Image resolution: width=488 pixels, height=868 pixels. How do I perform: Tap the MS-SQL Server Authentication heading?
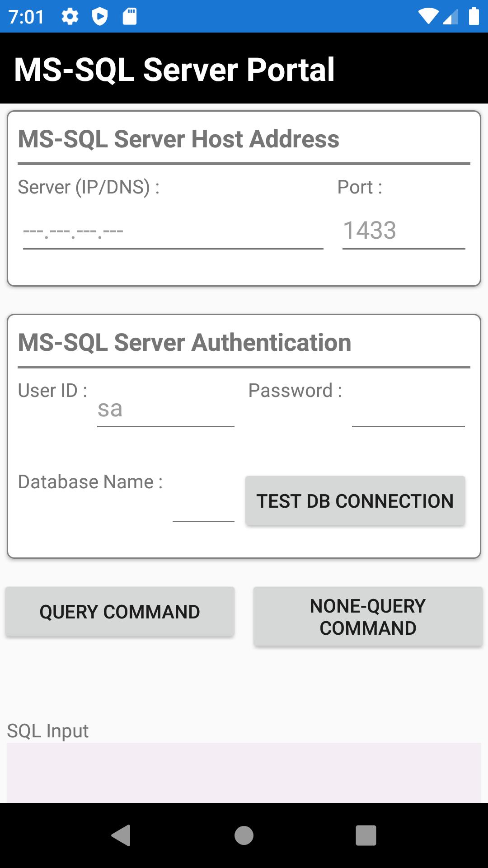(x=184, y=342)
